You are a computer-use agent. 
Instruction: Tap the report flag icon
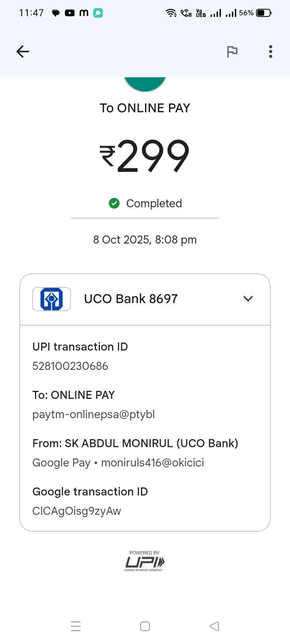tap(232, 52)
